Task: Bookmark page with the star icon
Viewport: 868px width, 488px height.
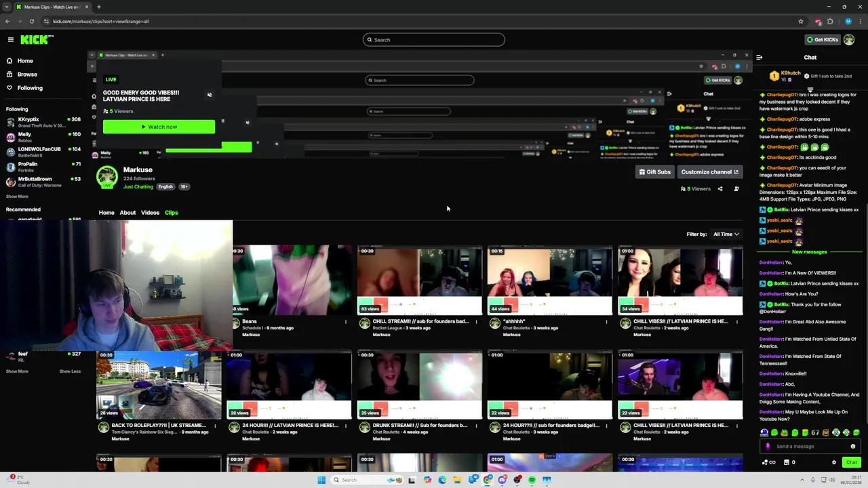Action: point(801,21)
